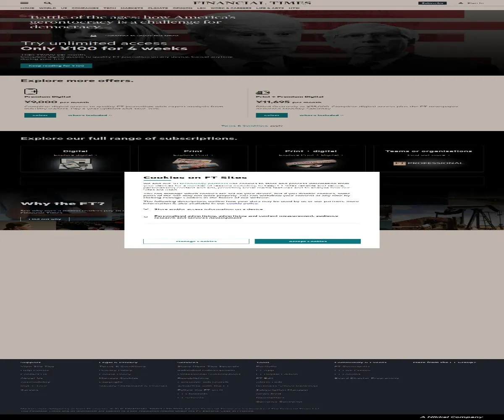This screenshot has height=420, width=504.
Task: Click the FT Professional logo
Action: tap(428, 163)
